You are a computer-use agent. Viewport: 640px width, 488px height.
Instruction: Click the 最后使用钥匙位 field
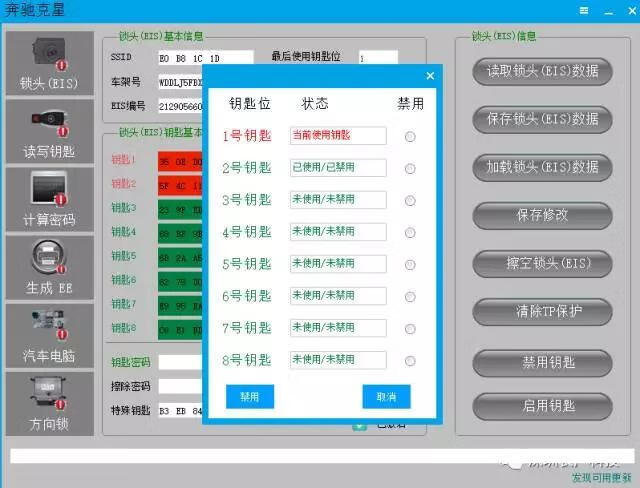[378, 58]
